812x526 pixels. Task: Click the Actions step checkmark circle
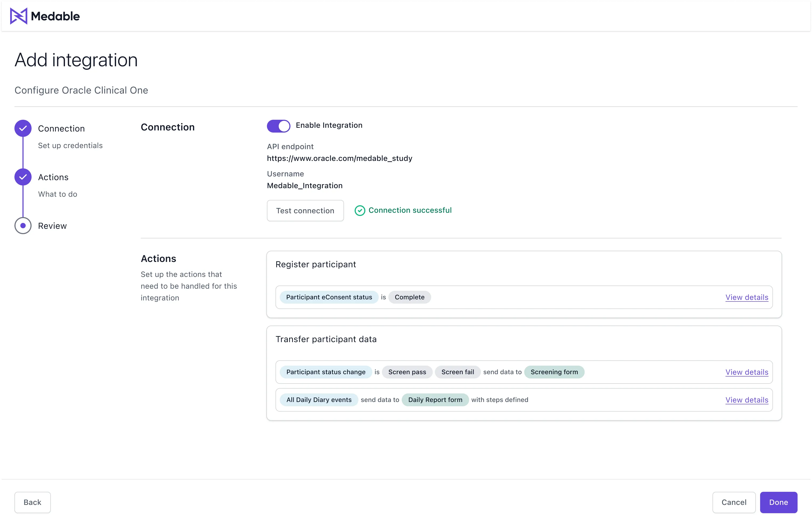[x=23, y=177]
